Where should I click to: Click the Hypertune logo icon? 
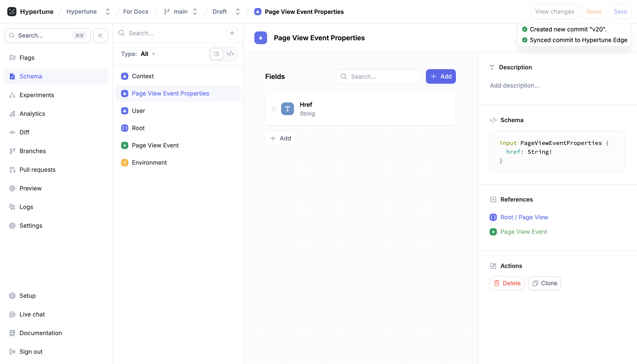coord(12,12)
